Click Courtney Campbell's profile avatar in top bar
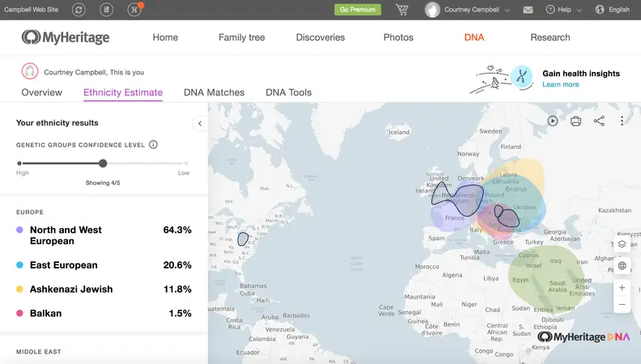Viewport: 641px width, 364px height. [432, 10]
